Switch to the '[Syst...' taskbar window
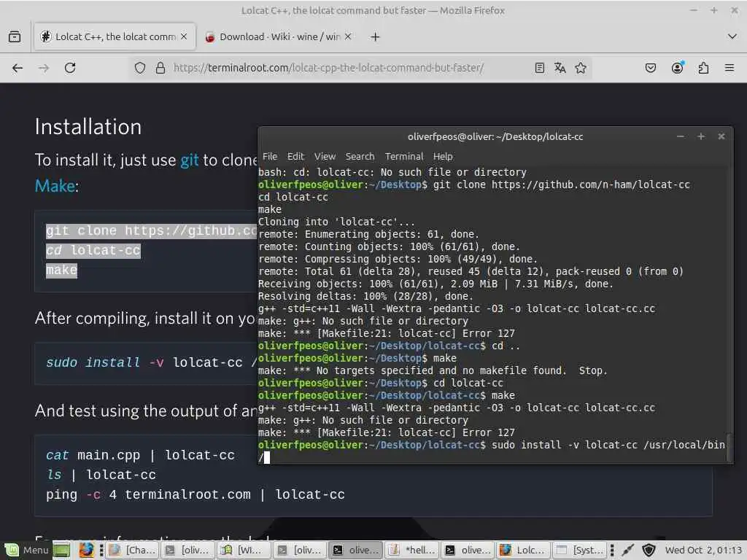Screen dimensions: 747x560 point(580,550)
